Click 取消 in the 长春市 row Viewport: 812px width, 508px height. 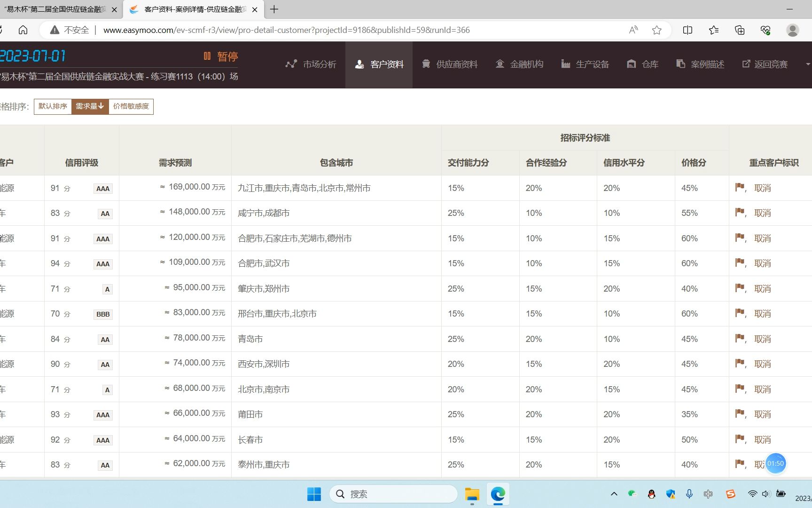coord(763,440)
